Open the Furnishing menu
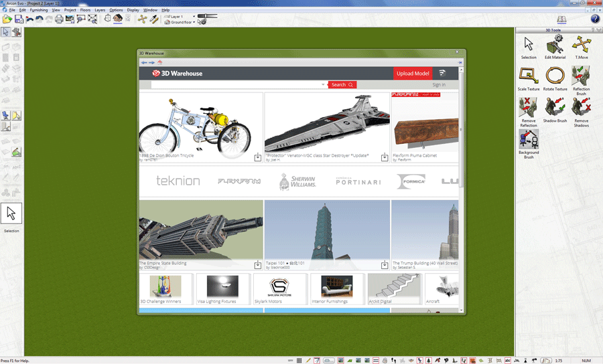Screen dimensions: 603x364 (x=39, y=10)
